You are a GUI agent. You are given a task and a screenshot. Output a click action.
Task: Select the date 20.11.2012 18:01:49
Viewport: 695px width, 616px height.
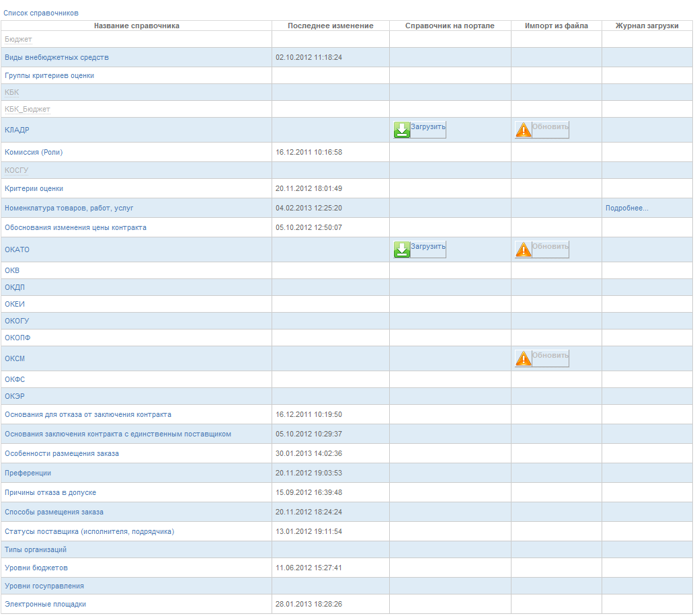309,188
